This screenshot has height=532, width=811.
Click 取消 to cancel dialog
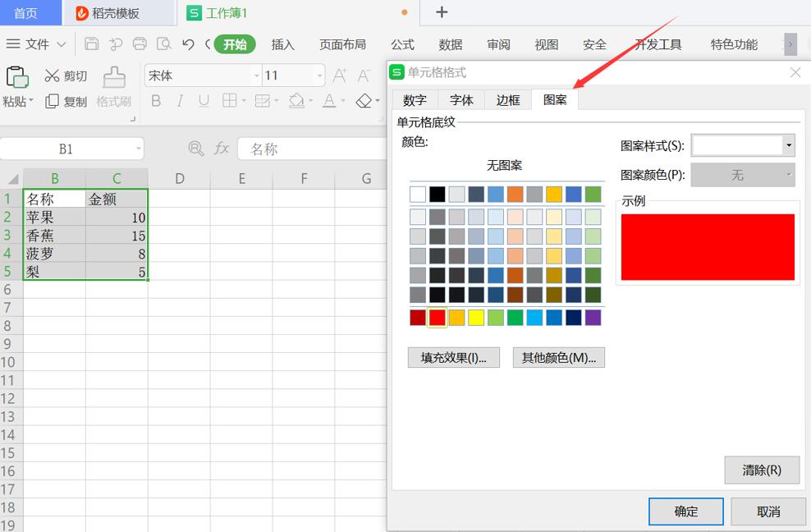(768, 511)
